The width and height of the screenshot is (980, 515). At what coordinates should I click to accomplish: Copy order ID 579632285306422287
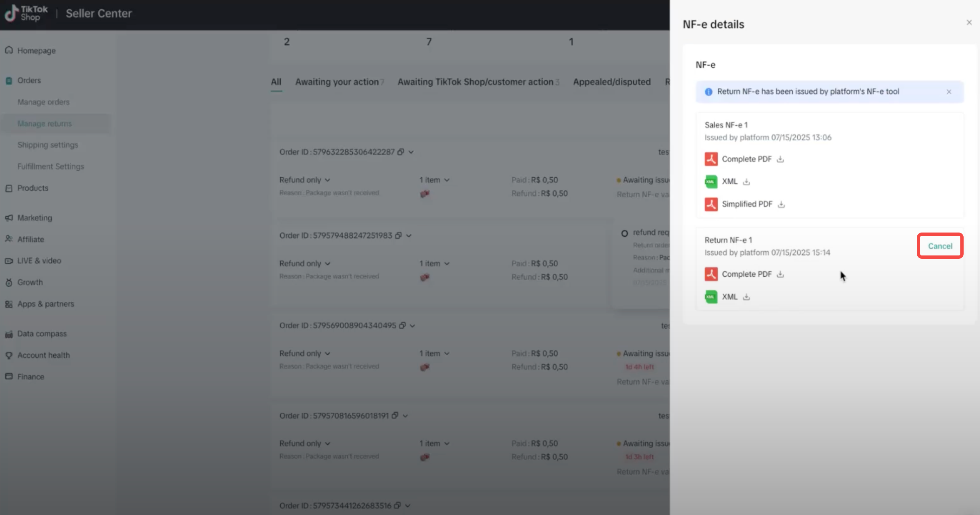click(x=401, y=152)
